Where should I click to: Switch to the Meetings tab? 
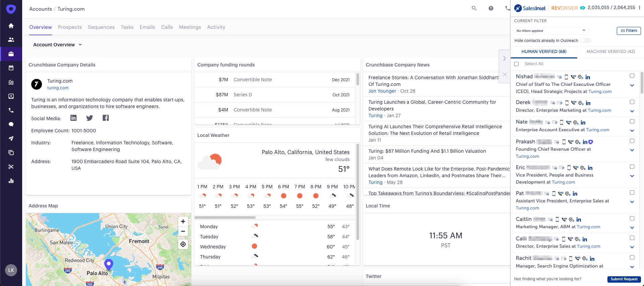(190, 27)
